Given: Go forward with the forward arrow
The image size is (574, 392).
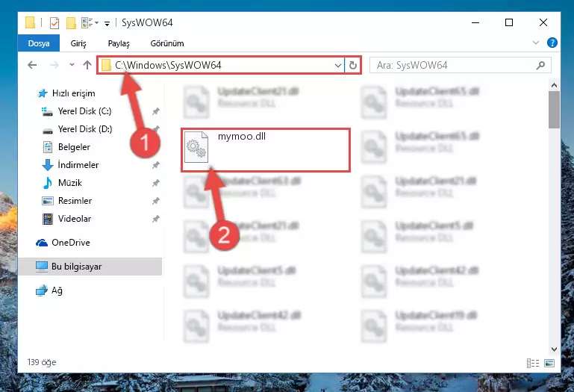Looking at the screenshot, I should (54, 65).
